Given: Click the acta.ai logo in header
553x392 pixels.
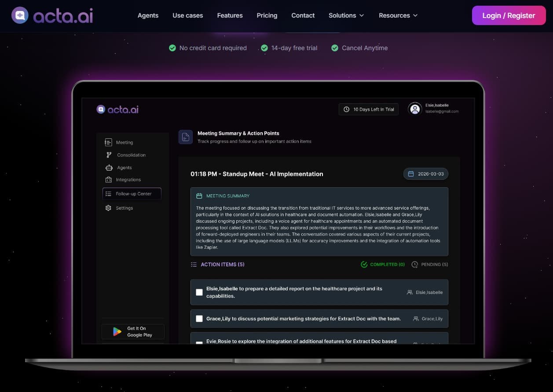Looking at the screenshot, I should point(52,15).
